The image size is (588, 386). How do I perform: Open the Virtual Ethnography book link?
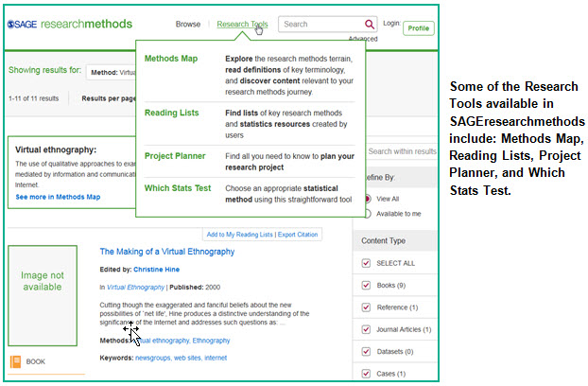[136, 288]
